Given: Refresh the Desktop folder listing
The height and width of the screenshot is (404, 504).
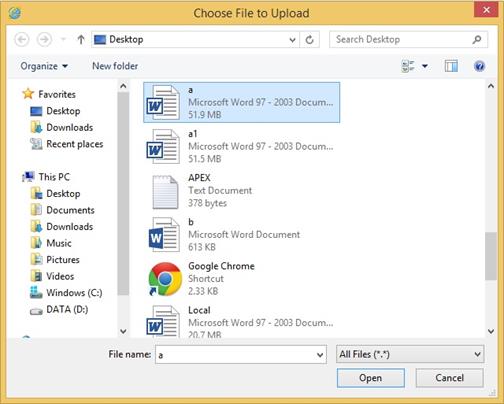Looking at the screenshot, I should click(x=309, y=40).
